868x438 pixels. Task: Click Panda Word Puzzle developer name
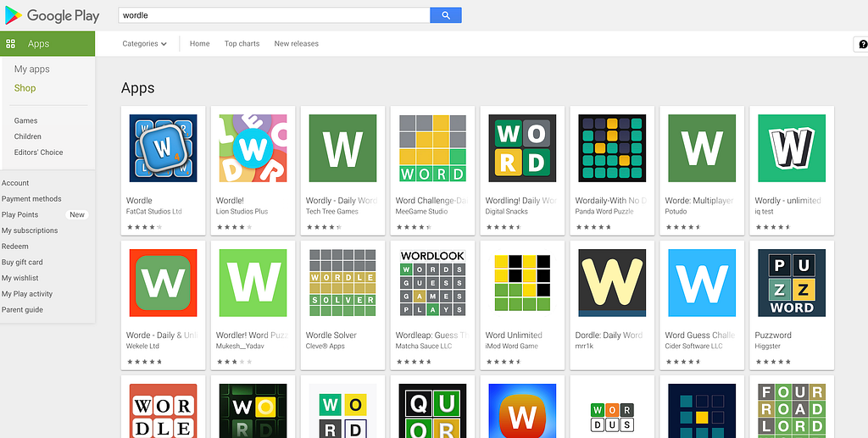[604, 212]
